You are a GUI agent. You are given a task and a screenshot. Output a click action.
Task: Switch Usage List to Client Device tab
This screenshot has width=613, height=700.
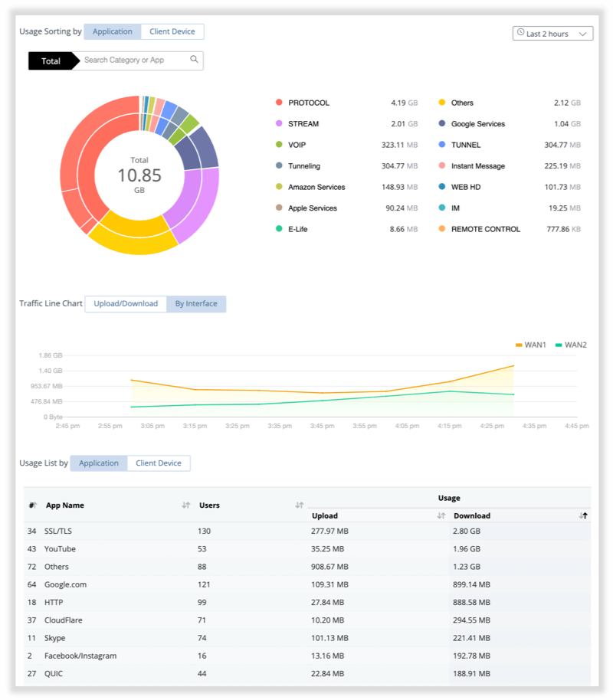coord(159,463)
